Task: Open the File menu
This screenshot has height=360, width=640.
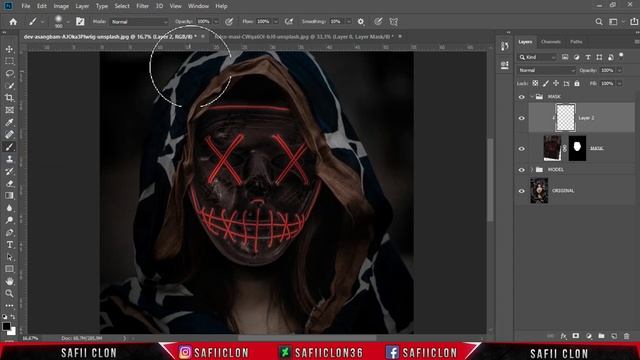Action: tap(26, 6)
